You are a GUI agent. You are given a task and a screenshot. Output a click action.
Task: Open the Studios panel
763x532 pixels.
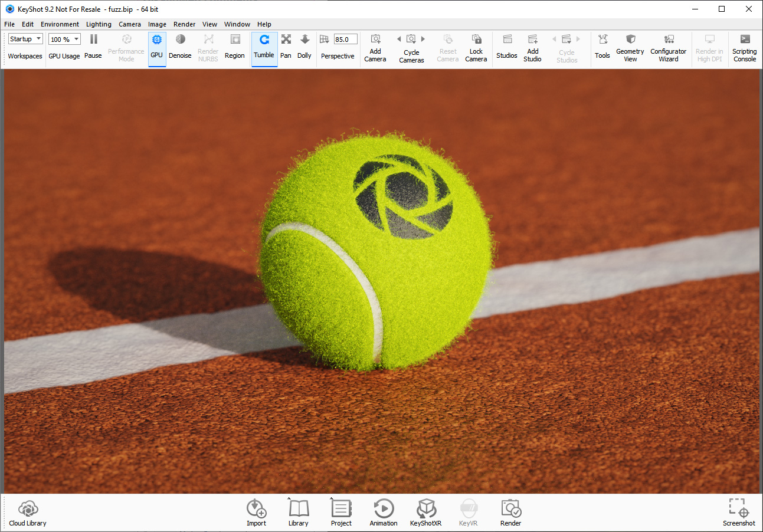click(x=507, y=47)
